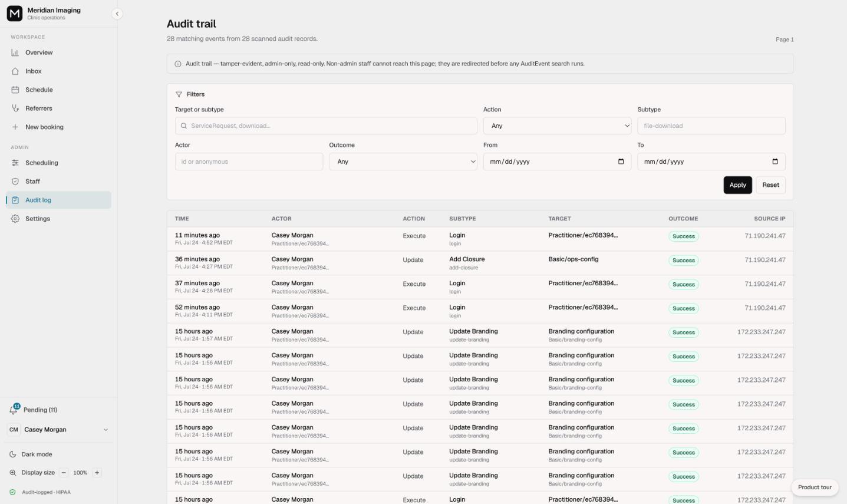Click the Pending notifications bell icon

(14, 410)
